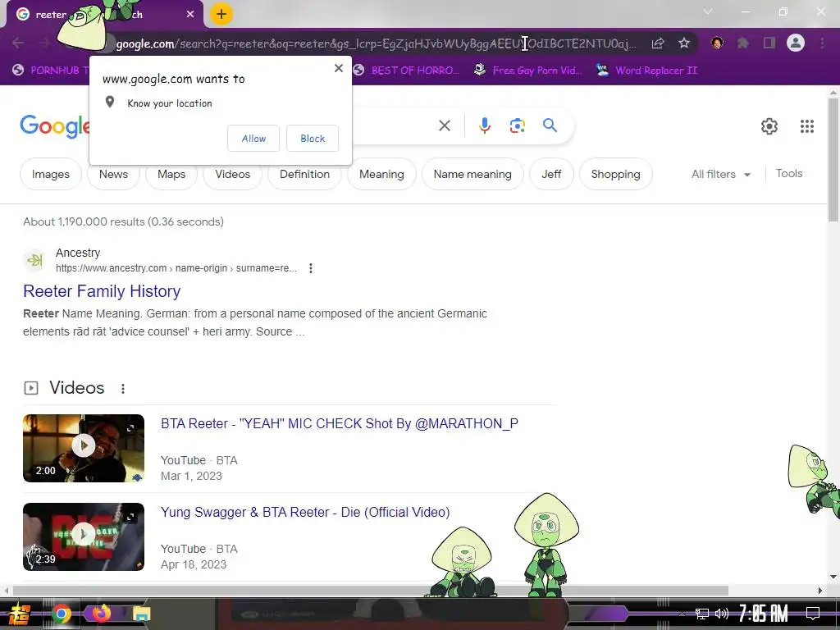Image resolution: width=840 pixels, height=630 pixels.
Task: Click horizontal scrollbar right arrow
Action: (x=820, y=591)
